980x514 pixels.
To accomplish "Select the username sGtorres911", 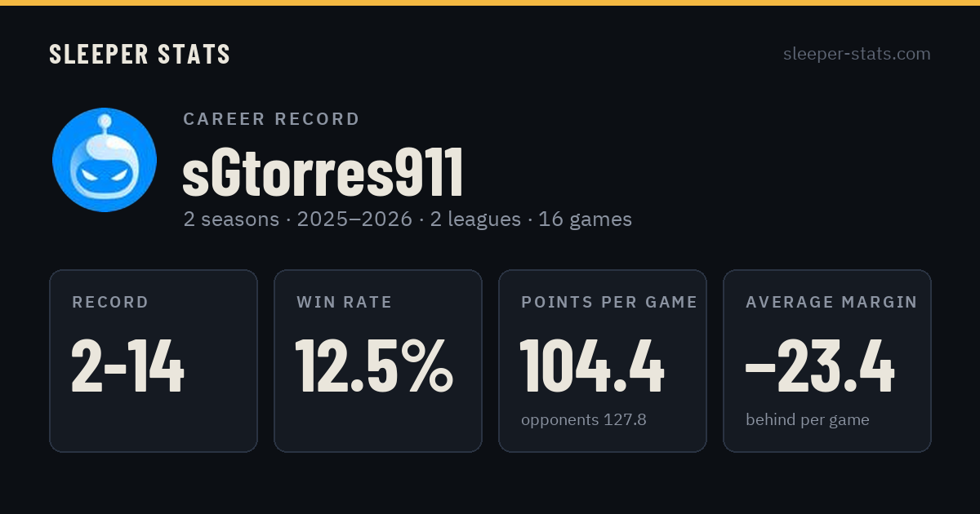I will [x=323, y=173].
